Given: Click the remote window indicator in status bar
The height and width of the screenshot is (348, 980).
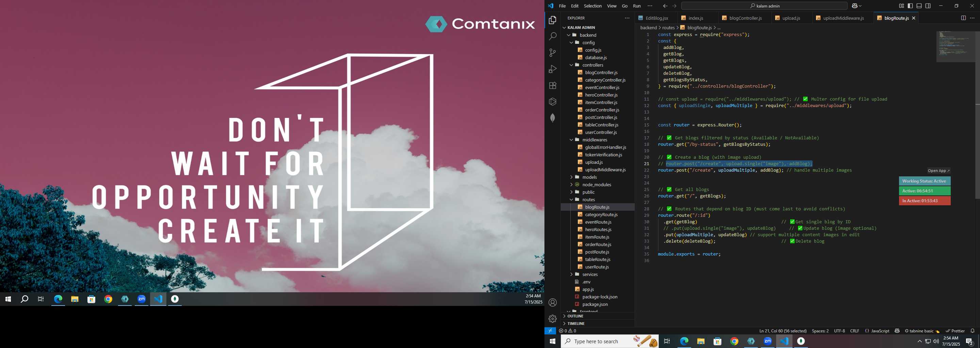Looking at the screenshot, I should [550, 331].
